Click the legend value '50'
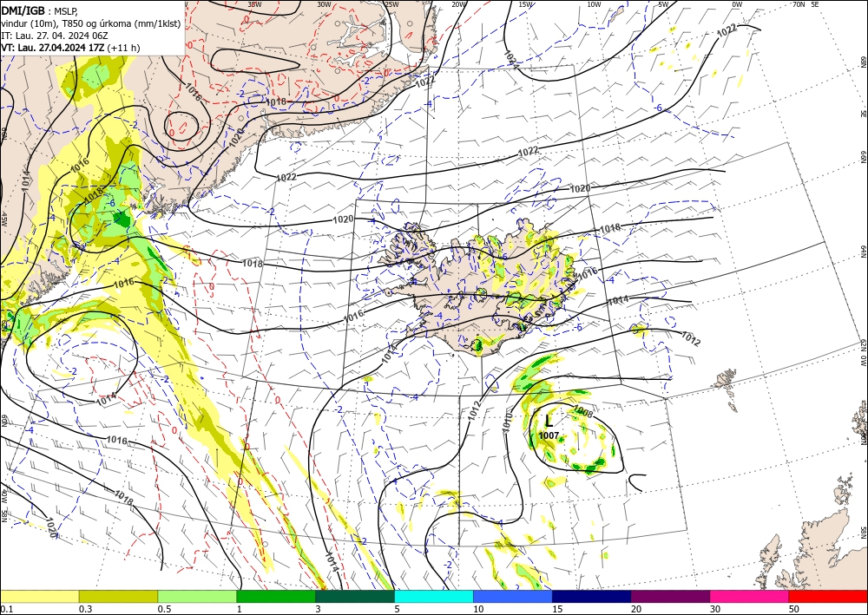Viewport: 868px width, 615px height. coord(794,609)
